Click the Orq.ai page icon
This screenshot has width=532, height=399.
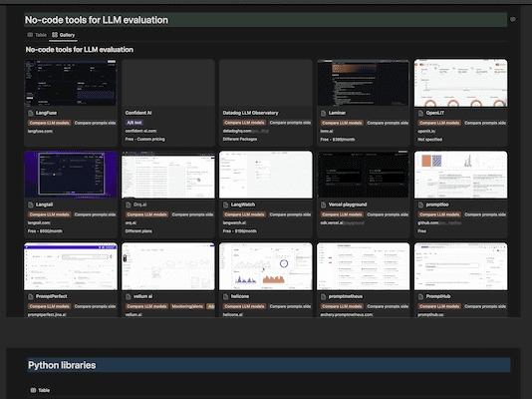point(129,204)
